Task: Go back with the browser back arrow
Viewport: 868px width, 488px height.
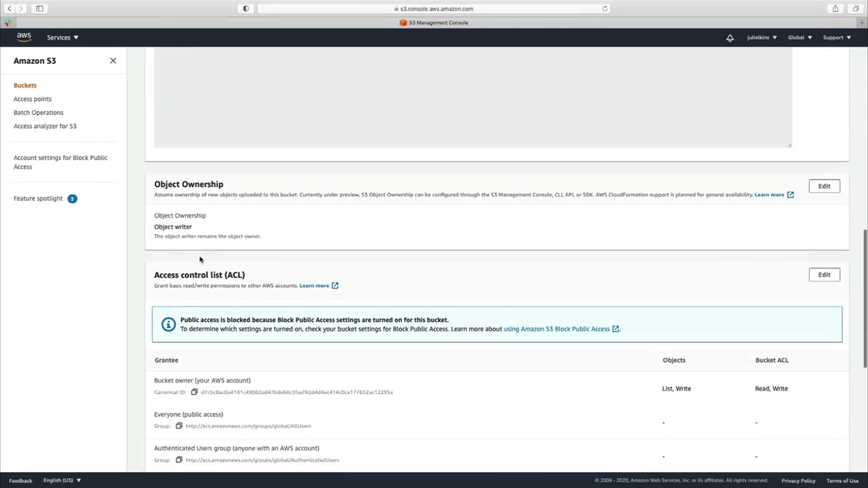Action: pyautogui.click(x=10, y=8)
